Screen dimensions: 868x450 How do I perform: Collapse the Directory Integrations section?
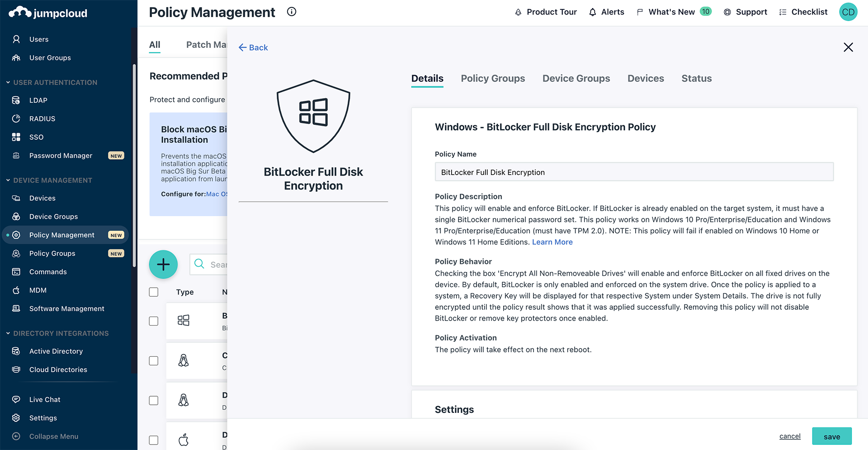(x=8, y=333)
